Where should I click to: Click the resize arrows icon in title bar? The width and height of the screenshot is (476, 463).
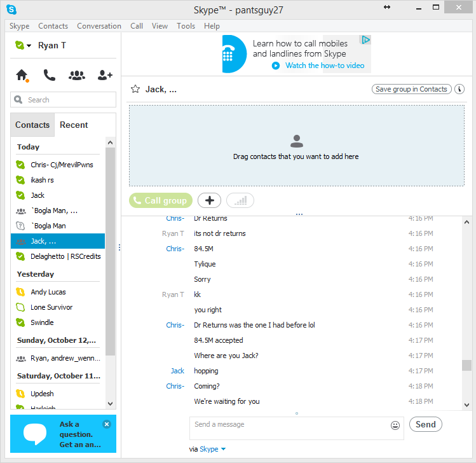pyautogui.click(x=387, y=7)
